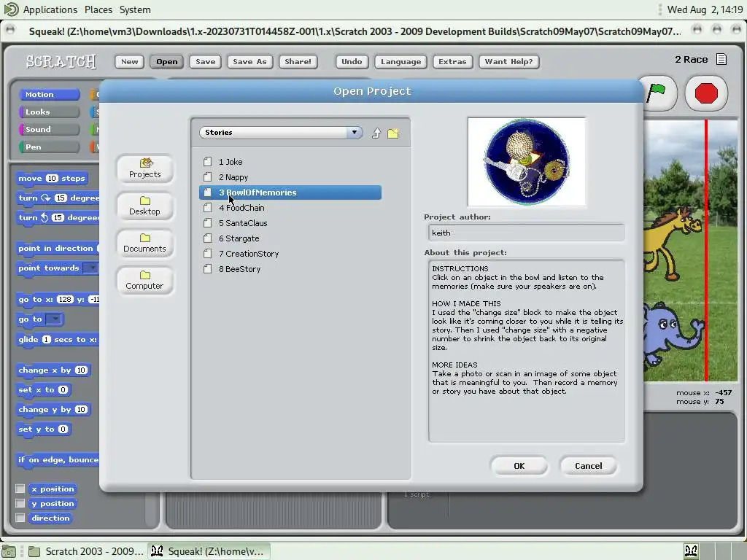Click the Project author field
Screen dimensions: 747x560
(527, 233)
